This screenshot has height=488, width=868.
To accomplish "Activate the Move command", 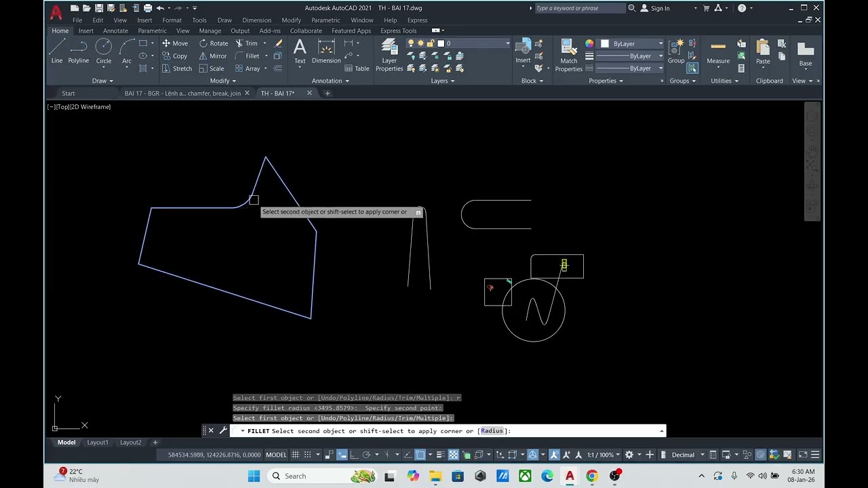I will click(175, 43).
